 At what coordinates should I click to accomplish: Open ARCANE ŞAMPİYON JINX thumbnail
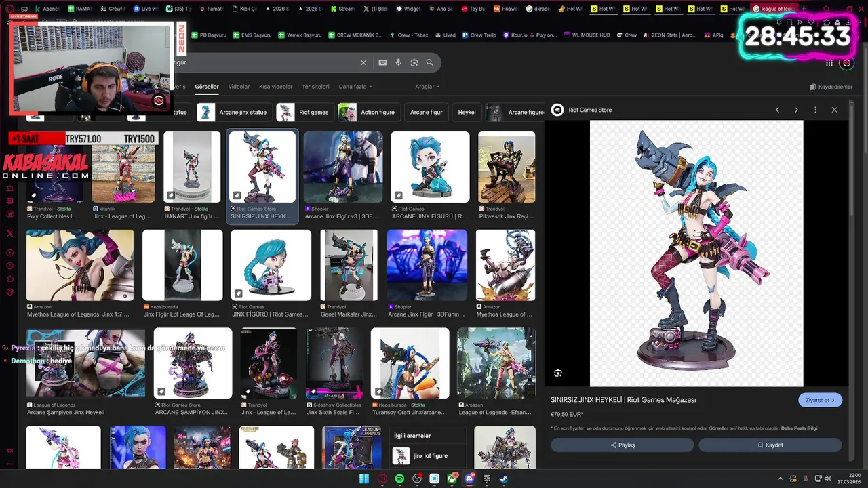click(193, 363)
